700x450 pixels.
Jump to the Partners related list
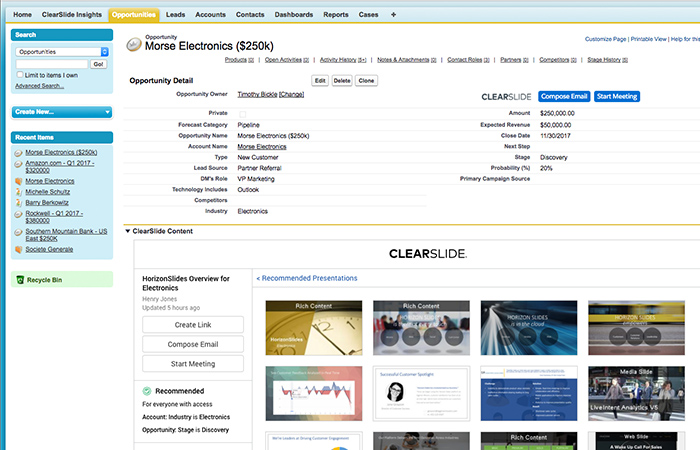tap(514, 60)
